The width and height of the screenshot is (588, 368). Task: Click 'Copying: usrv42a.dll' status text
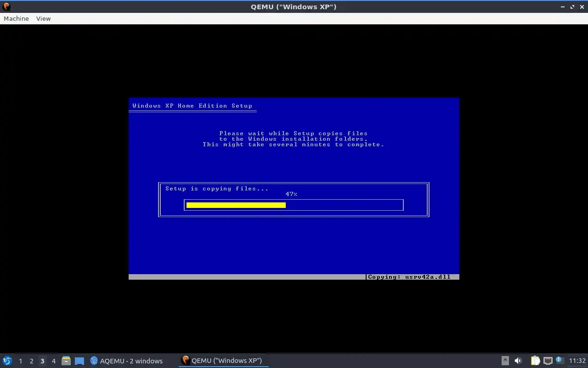409,277
